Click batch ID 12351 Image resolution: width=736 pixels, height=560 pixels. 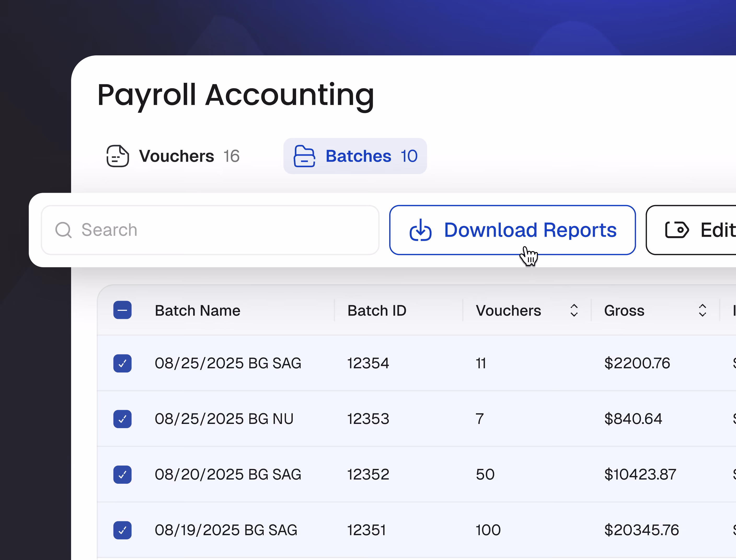pyautogui.click(x=367, y=530)
